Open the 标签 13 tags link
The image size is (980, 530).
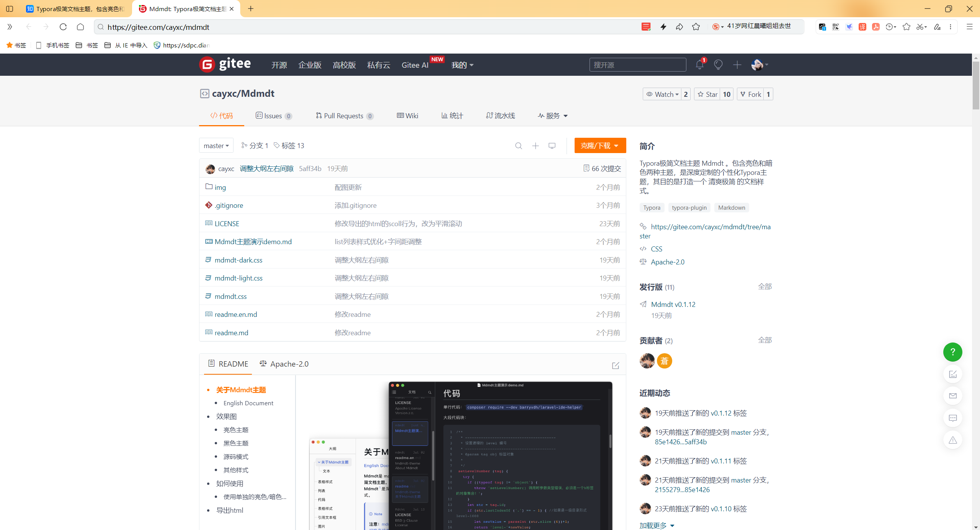(289, 145)
